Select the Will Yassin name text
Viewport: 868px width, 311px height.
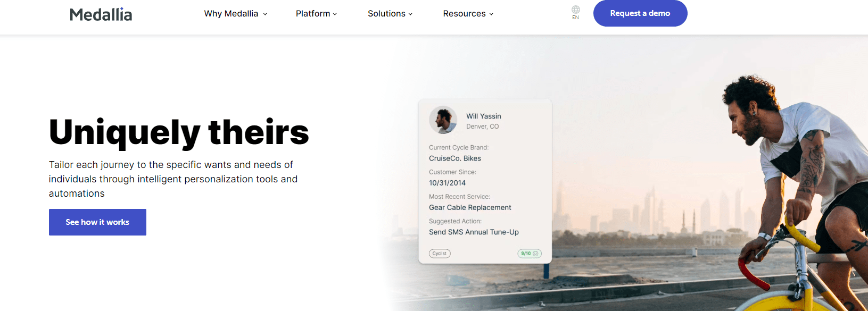point(483,116)
